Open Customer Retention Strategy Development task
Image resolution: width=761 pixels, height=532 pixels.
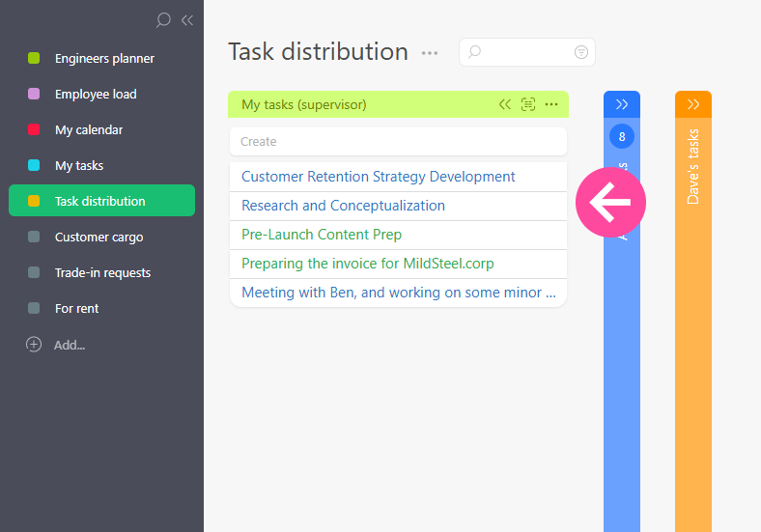[x=378, y=177]
